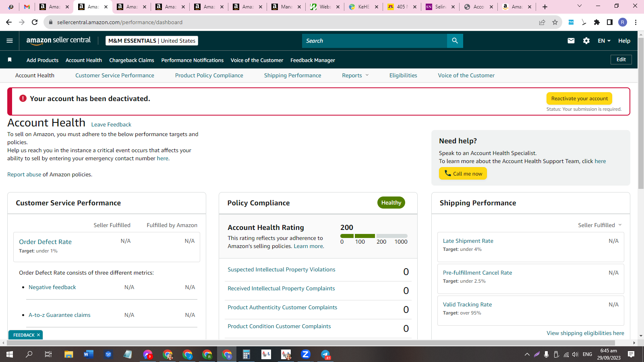Open Chrome tab search chevron

[580, 6]
